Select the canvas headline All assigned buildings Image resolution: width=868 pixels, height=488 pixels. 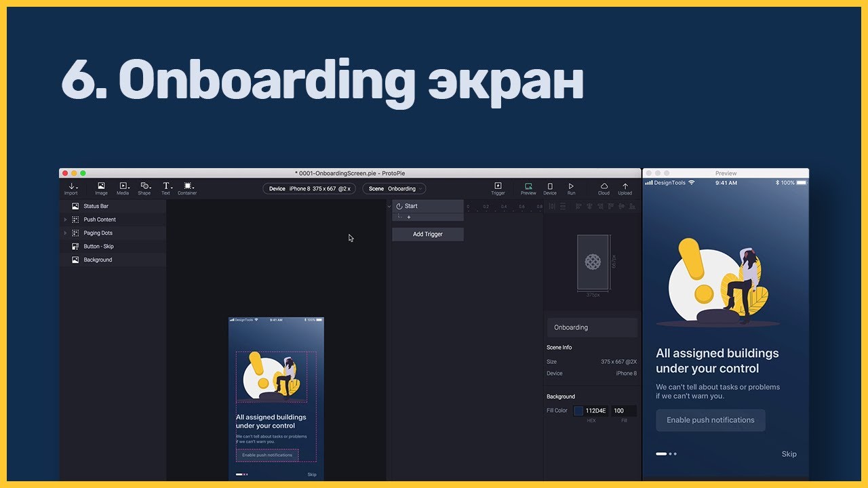pos(271,422)
